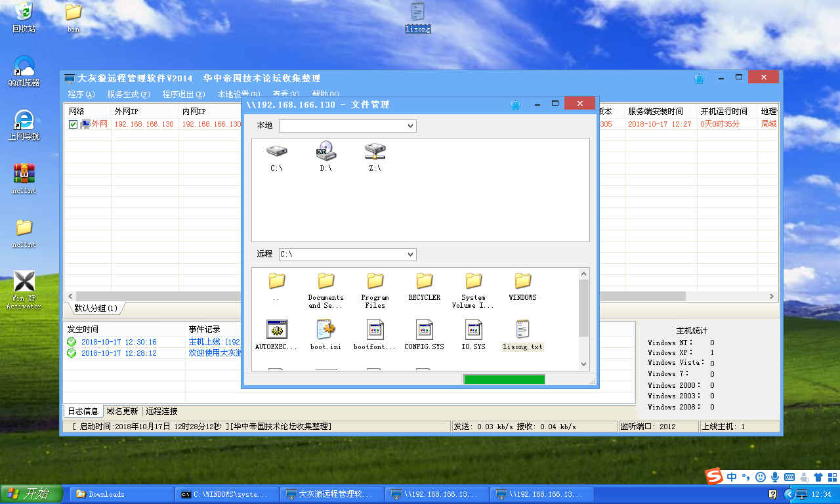Switch to the 域名更新 tab
The width and height of the screenshot is (840, 504).
tap(123, 411)
